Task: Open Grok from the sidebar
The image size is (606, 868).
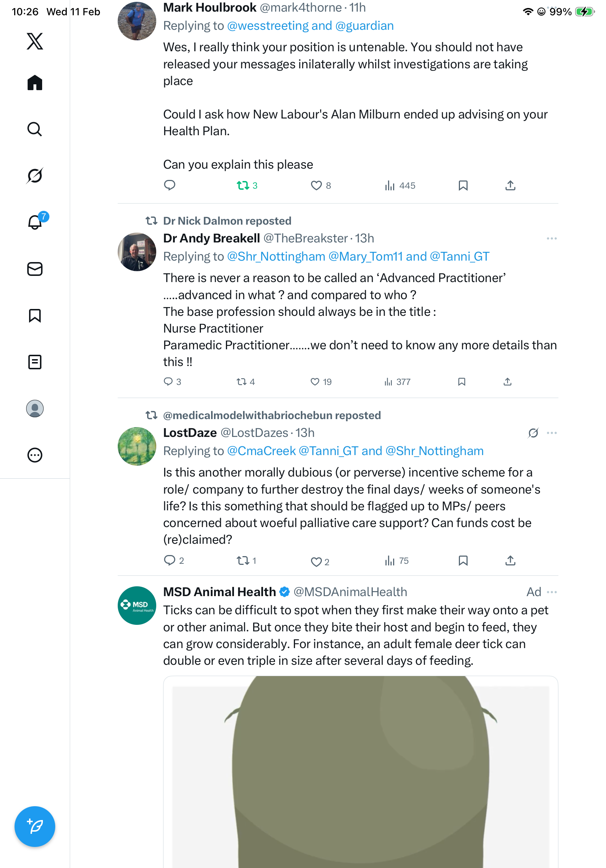Action: point(35,176)
